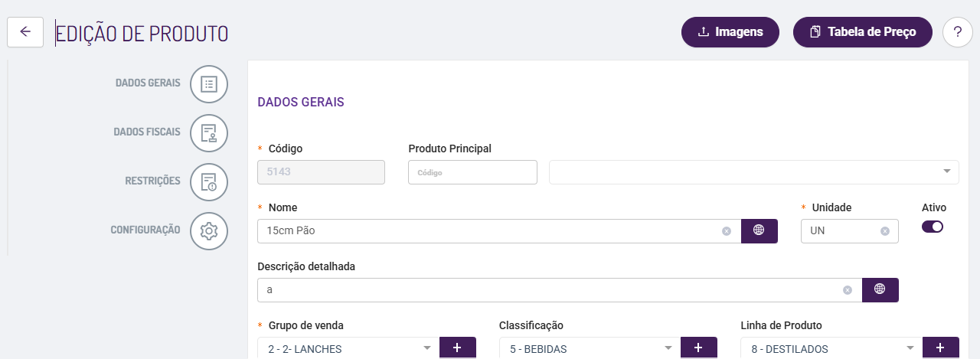The height and width of the screenshot is (359, 980).
Task: Click the Dados Gerais list icon
Action: point(209,83)
